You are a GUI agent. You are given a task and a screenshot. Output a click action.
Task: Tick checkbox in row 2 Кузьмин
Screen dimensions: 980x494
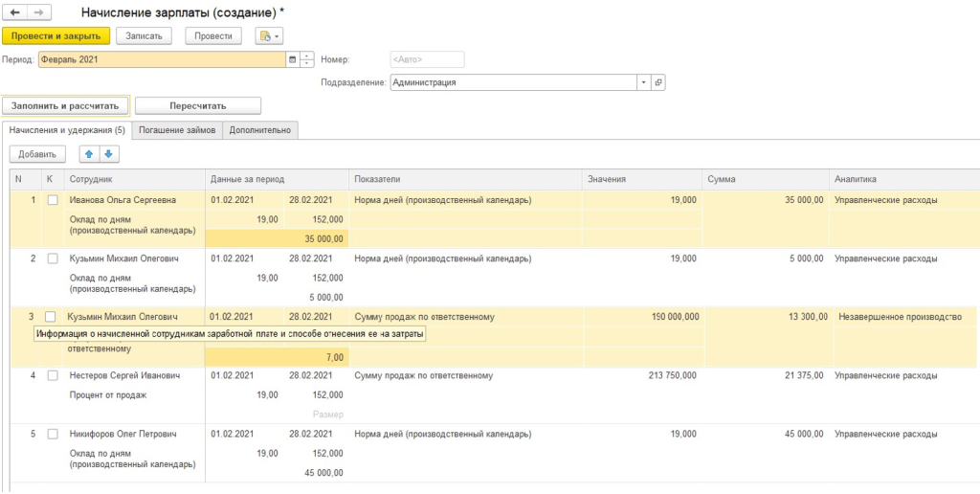53,258
